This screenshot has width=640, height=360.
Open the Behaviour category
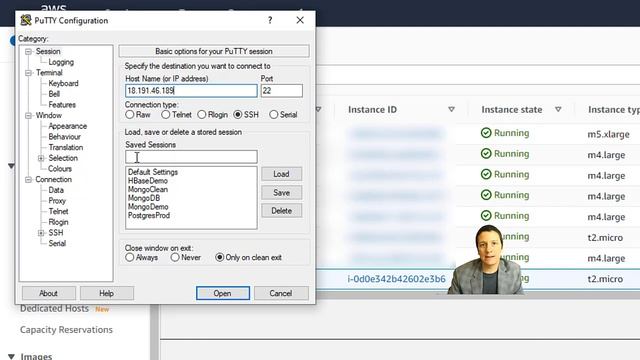point(64,137)
